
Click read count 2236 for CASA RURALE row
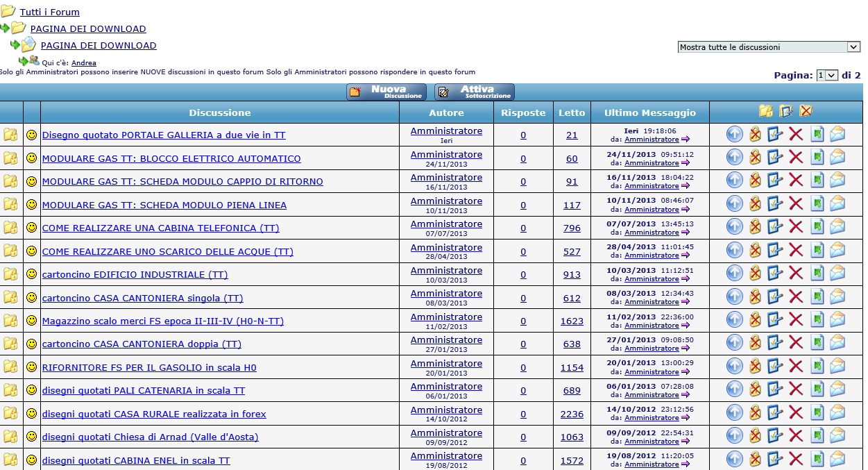coord(572,414)
